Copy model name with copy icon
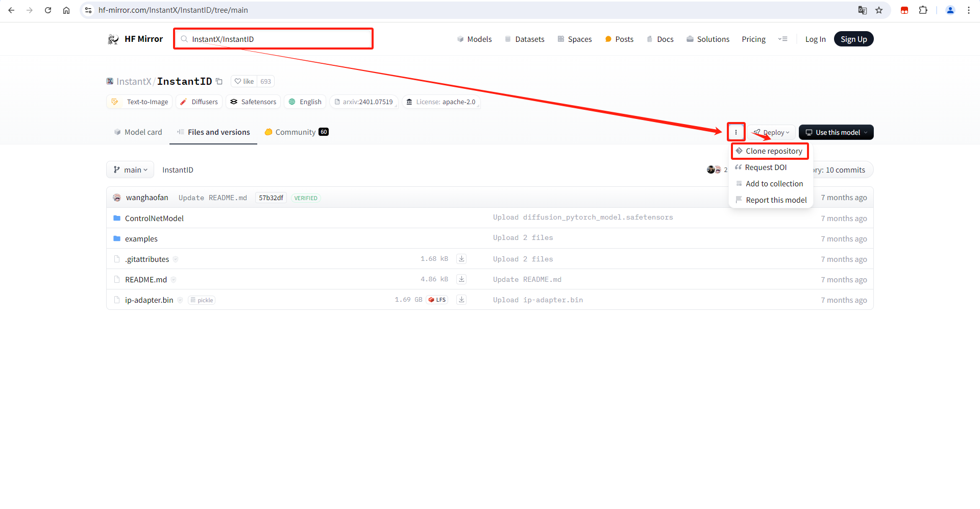Viewport: 980px width, 509px height. pyautogui.click(x=219, y=81)
